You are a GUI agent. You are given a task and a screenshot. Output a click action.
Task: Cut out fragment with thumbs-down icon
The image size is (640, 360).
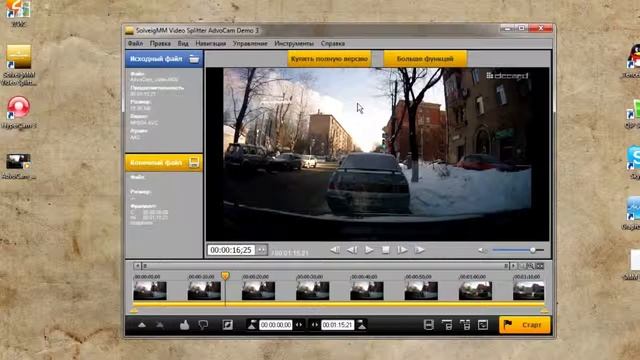point(203,325)
